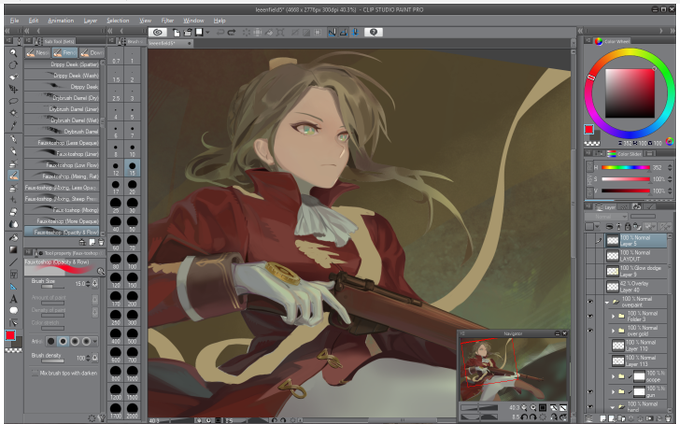Open the dropdown arrow beside Save icon
Screen dimensions: 680x424
pyautogui.click(x=208, y=32)
